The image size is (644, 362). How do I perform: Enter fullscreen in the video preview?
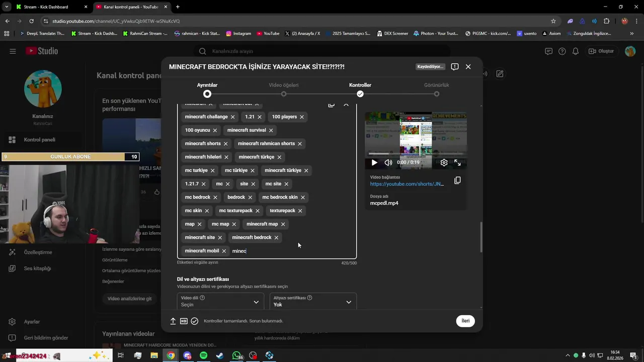coord(457,162)
